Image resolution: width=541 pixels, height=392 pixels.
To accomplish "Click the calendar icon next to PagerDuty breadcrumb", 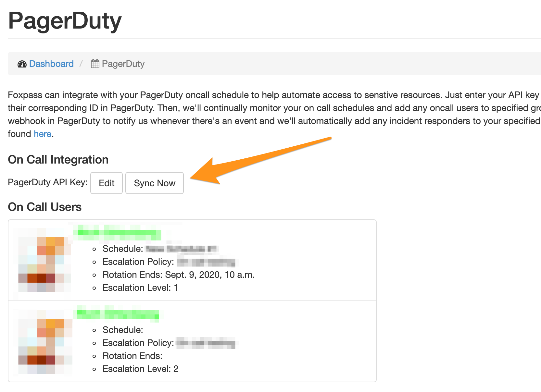I will point(95,64).
